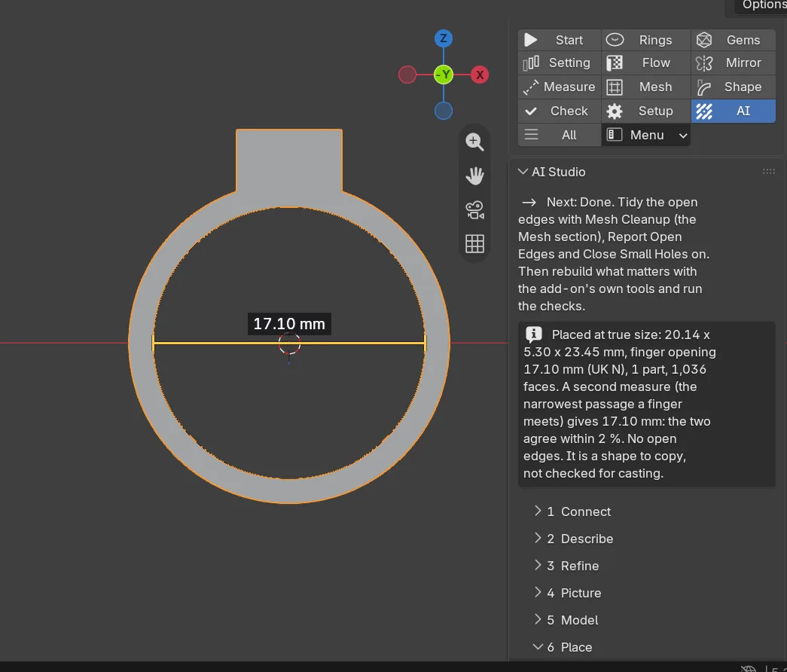Toggle orthographic grid view icon

click(x=474, y=244)
